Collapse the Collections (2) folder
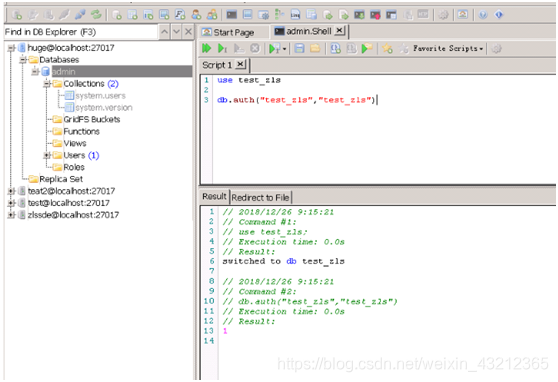This screenshot has width=558, height=382. (47, 84)
